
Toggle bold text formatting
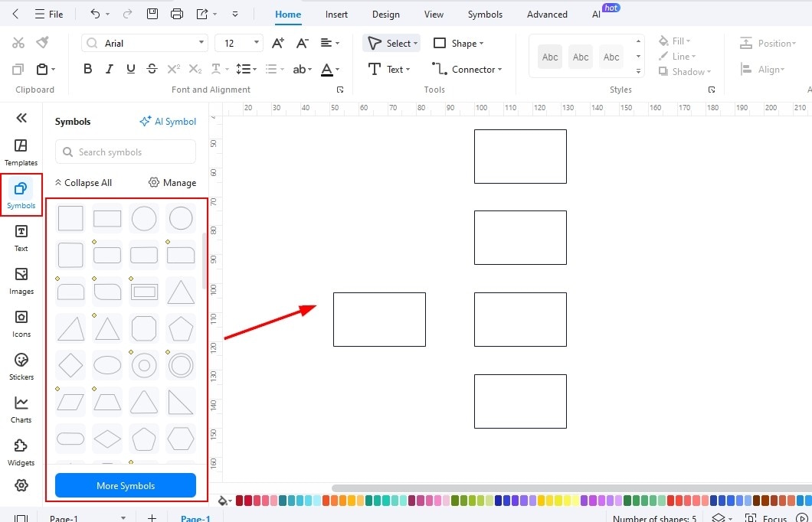click(87, 68)
